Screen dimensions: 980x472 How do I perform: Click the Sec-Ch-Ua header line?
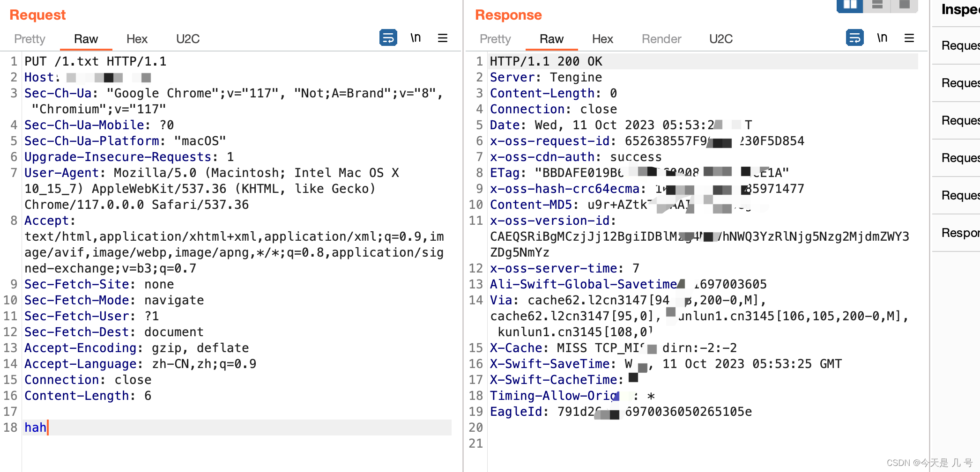[x=234, y=101]
